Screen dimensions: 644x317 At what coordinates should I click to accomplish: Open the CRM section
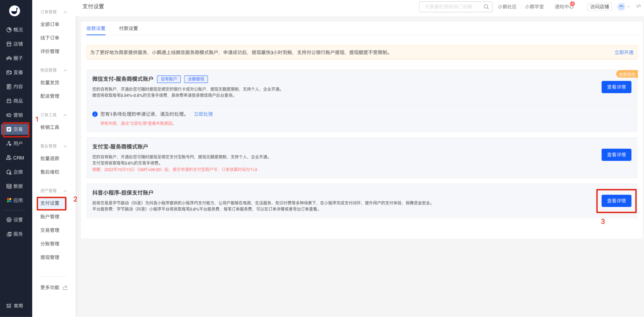(x=15, y=158)
